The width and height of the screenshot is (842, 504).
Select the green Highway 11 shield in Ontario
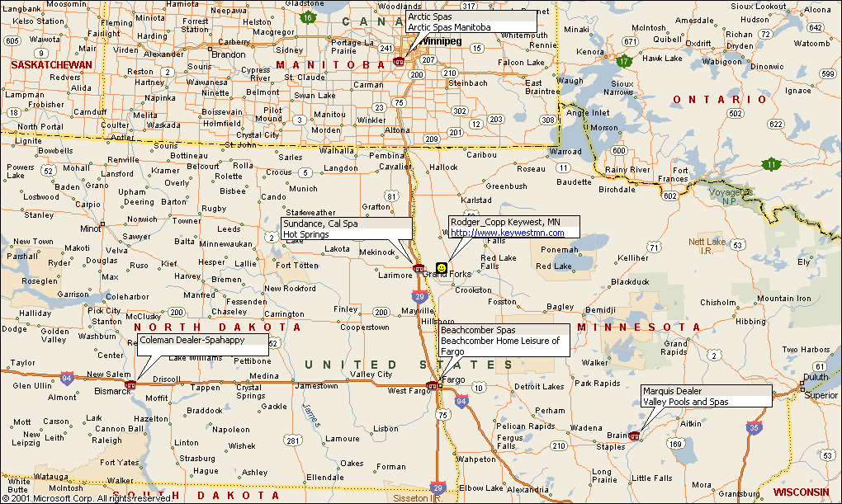(771, 164)
